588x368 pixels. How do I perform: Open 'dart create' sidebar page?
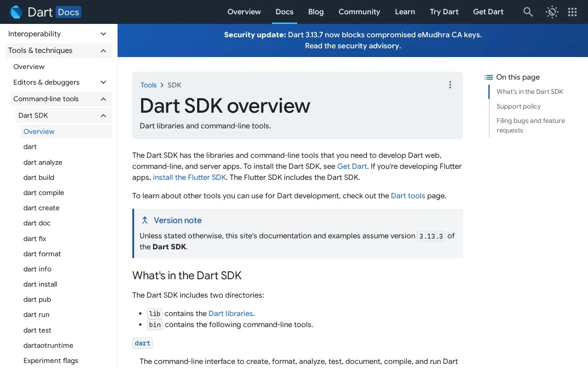[41, 208]
